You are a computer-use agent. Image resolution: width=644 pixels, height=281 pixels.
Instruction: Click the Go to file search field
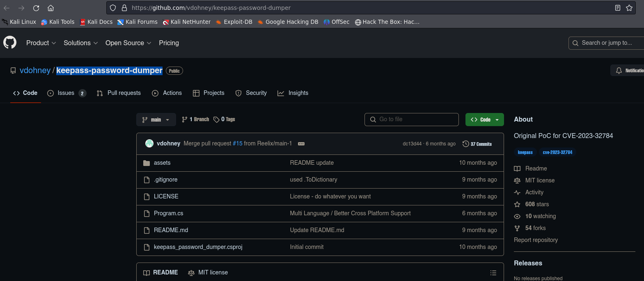click(x=411, y=120)
